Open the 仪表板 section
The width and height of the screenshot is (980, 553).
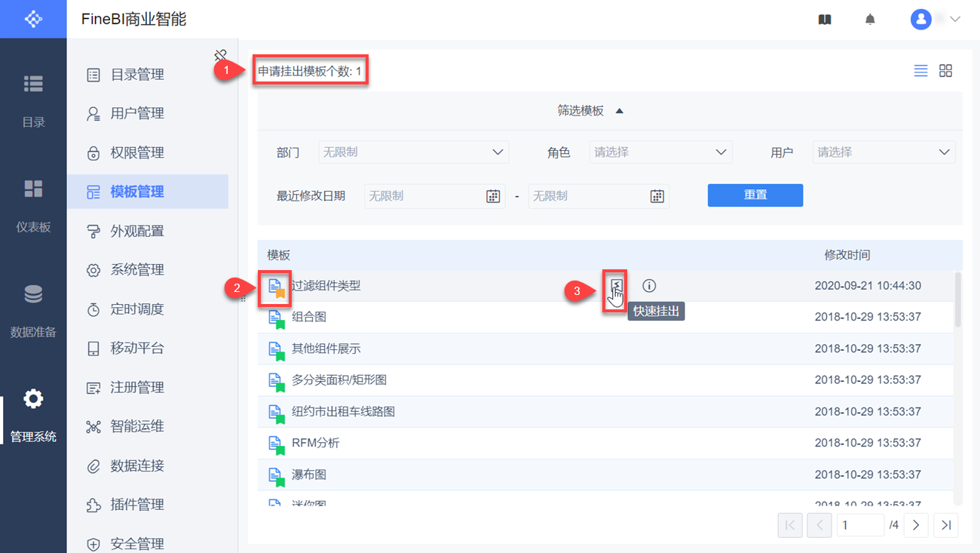(x=33, y=206)
